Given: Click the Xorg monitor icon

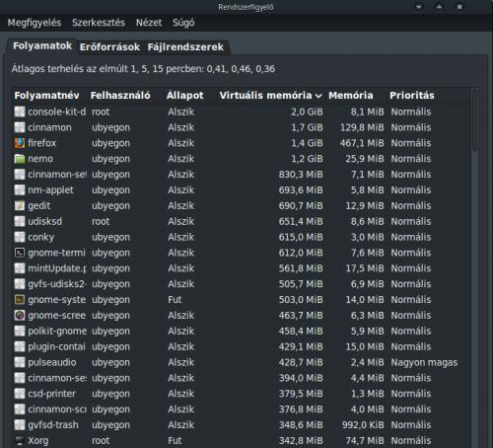Looking at the screenshot, I should [20, 441].
